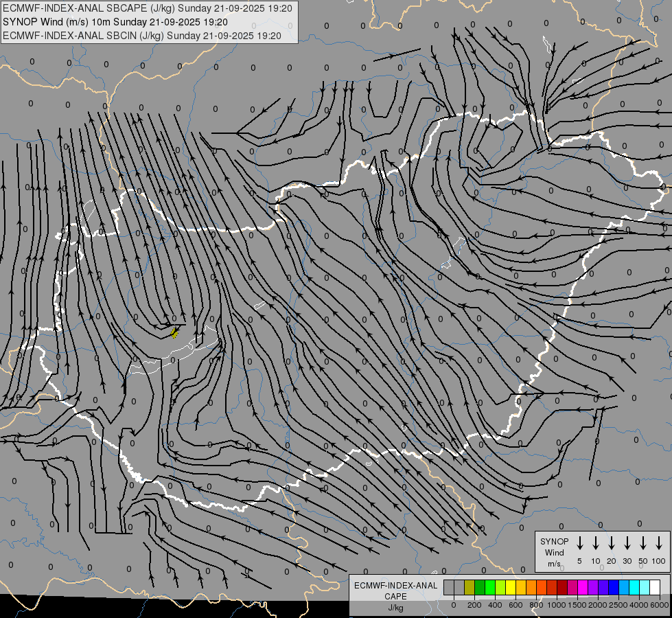The width and height of the screenshot is (672, 618).
Task: Pick the dark green CAPE legend swatch
Action: click(x=480, y=587)
